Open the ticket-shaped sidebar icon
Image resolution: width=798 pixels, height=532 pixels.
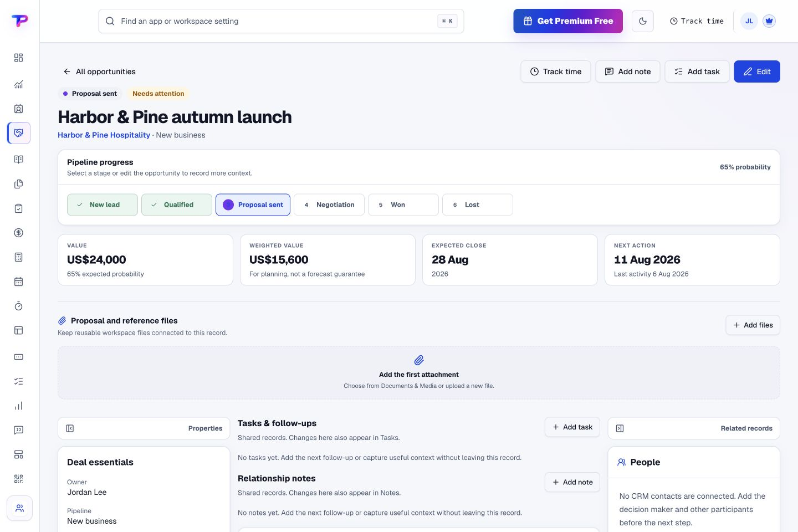point(18,357)
